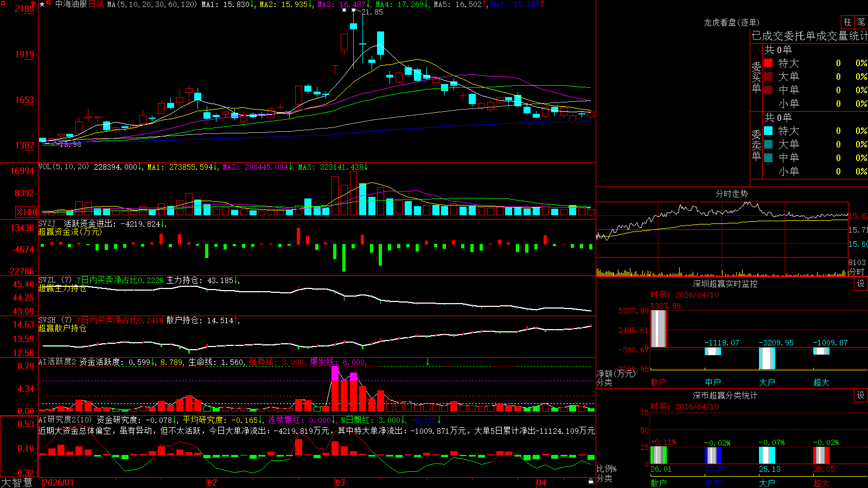868x488 pixels.
Task: Click the 龙虎看盘(逐单) panel title
Action: pos(731,22)
